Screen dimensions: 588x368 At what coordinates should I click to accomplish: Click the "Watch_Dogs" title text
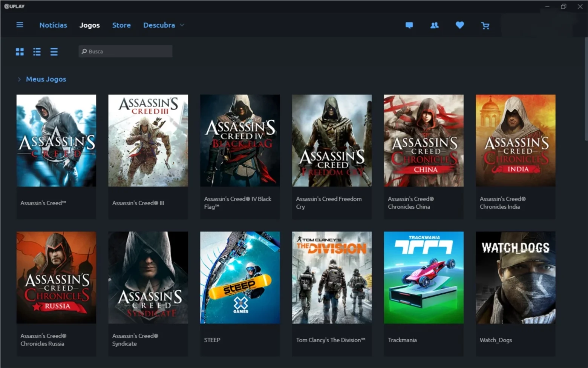496,340
